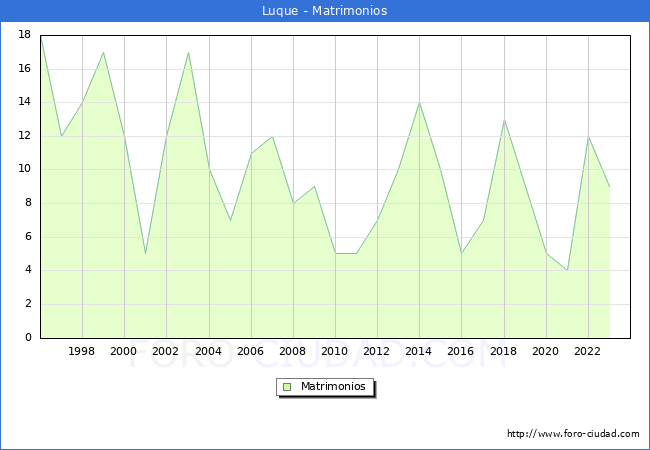
Task: Click the 2000 x-axis label
Action: pos(124,351)
